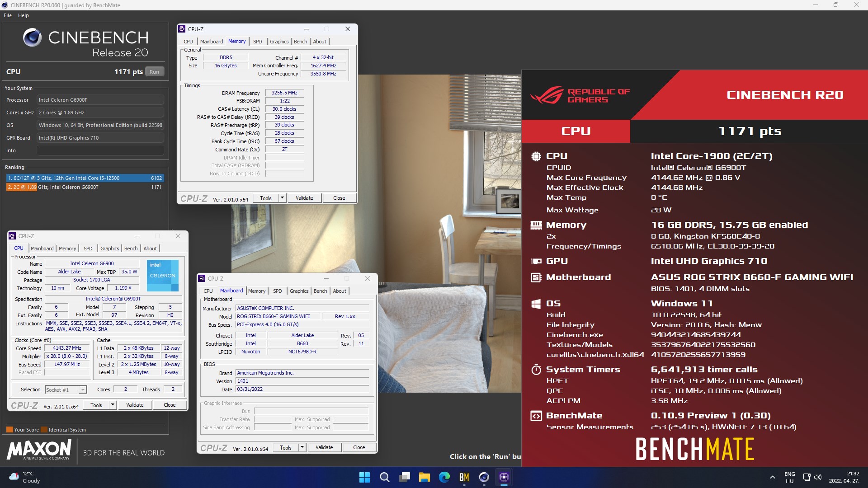
Task: Click BIOS Version 1401 field
Action: pos(302,381)
